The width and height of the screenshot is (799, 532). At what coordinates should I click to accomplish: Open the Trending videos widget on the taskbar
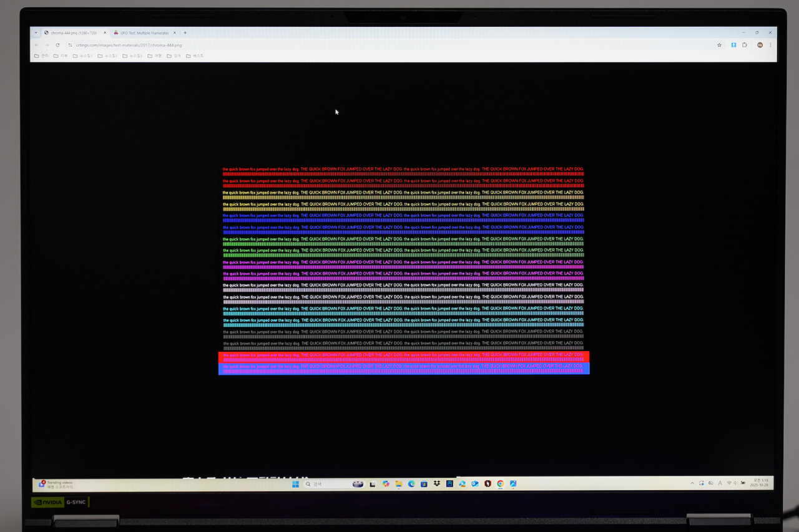(x=56, y=483)
